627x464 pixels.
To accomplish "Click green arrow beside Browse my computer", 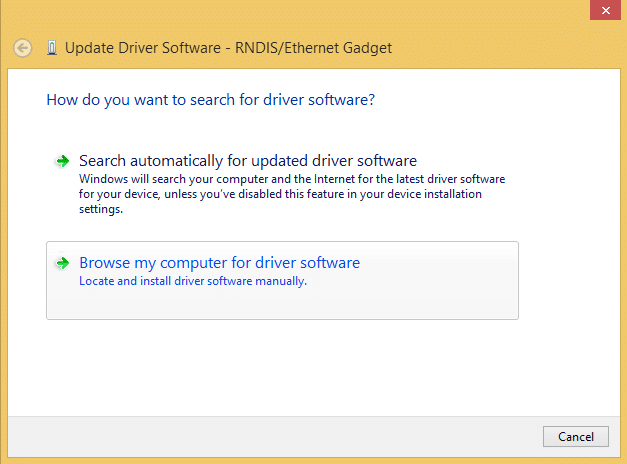I will click(62, 264).
